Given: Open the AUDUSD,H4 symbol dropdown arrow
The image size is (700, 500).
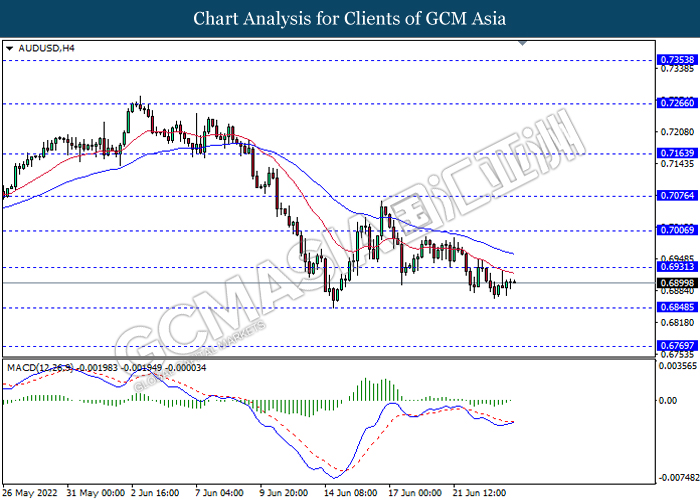Looking at the screenshot, I should coord(9,48).
